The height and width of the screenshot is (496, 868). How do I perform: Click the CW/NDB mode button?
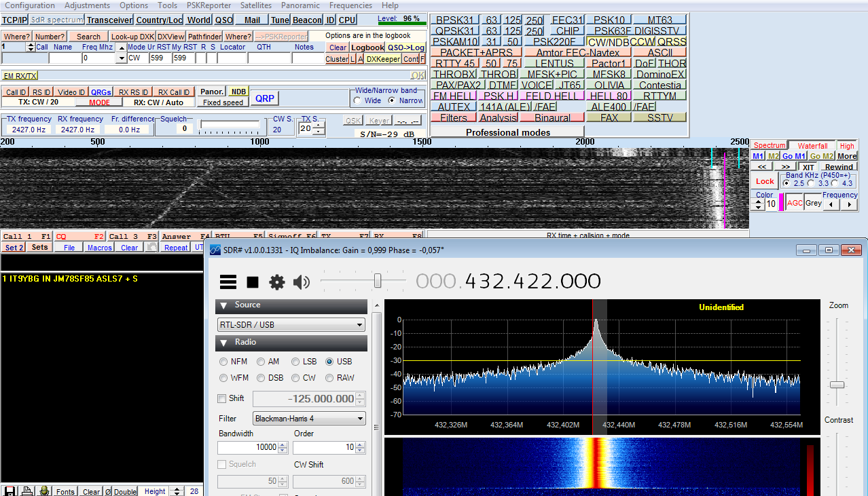click(x=608, y=41)
